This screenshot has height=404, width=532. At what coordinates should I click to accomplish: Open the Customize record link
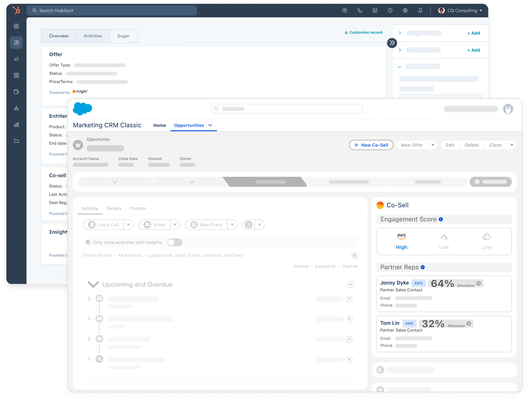pos(364,32)
